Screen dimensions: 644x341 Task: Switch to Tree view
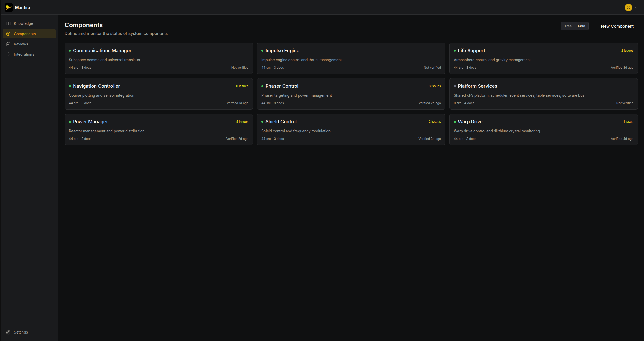click(568, 26)
